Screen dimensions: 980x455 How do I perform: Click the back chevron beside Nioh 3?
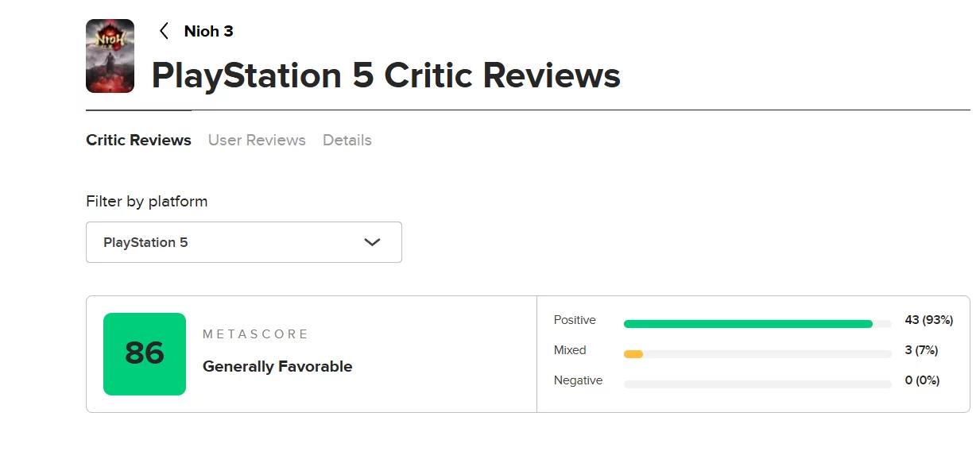[x=164, y=31]
